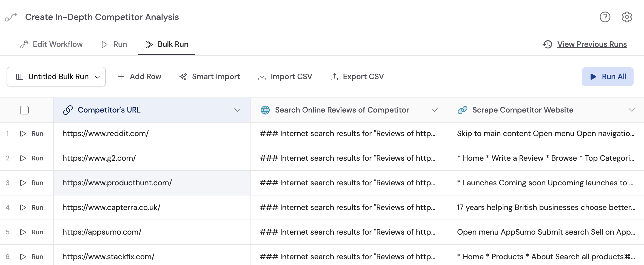Image resolution: width=644 pixels, height=265 pixels.
Task: Click the '17 years helping British businesses' cell
Action: [546, 208]
